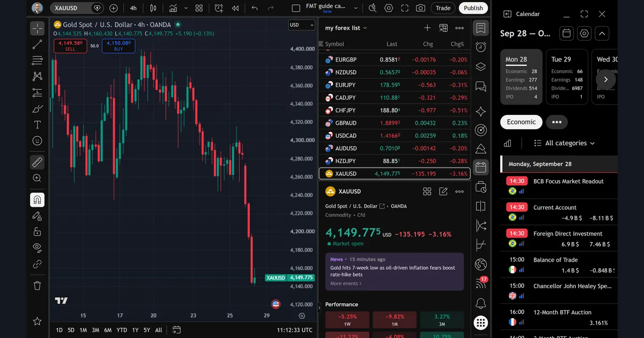Click the red SELL price button
The image size is (644, 338).
70,46
